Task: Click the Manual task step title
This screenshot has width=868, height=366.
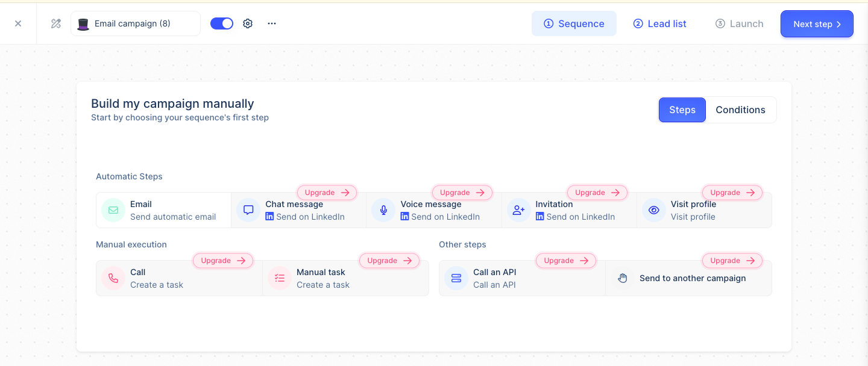Action: pyautogui.click(x=321, y=272)
